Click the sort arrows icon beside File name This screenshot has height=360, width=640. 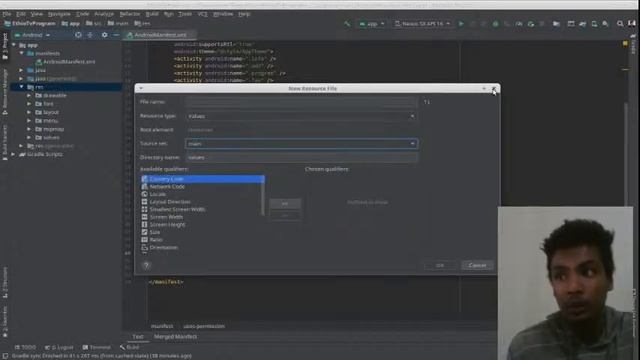(427, 102)
